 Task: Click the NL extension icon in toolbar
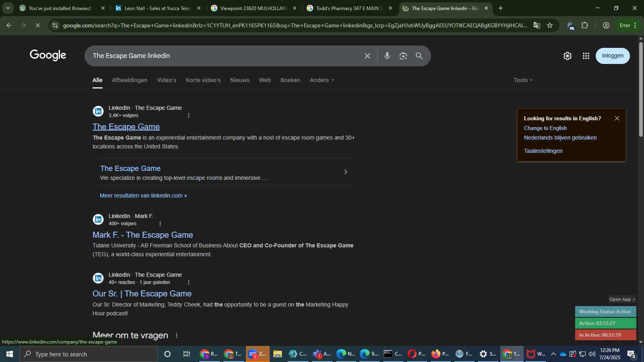pos(571,26)
